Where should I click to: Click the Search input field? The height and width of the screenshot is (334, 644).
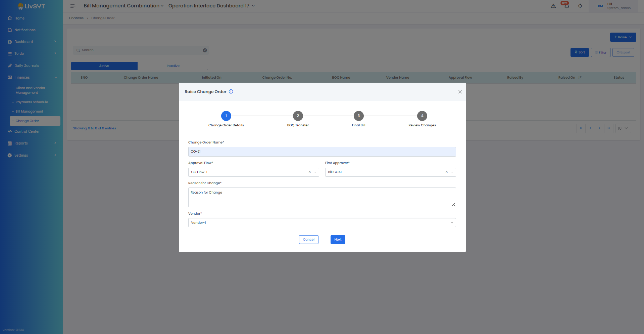click(141, 50)
